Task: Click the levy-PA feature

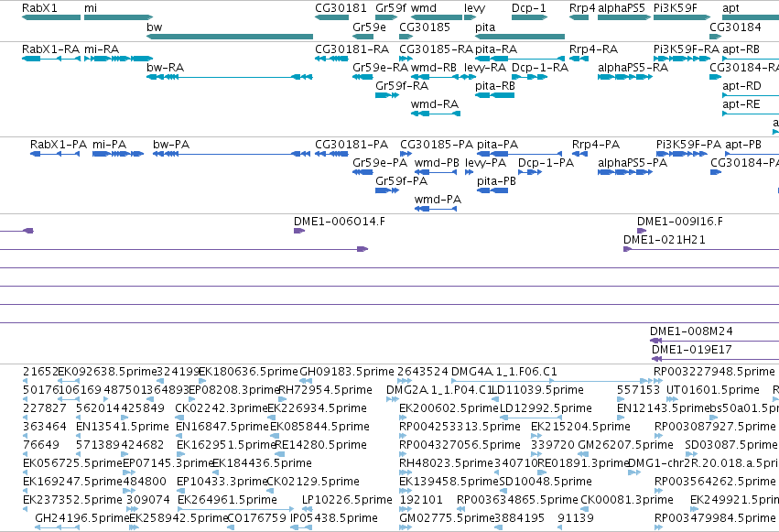Action: [470, 172]
